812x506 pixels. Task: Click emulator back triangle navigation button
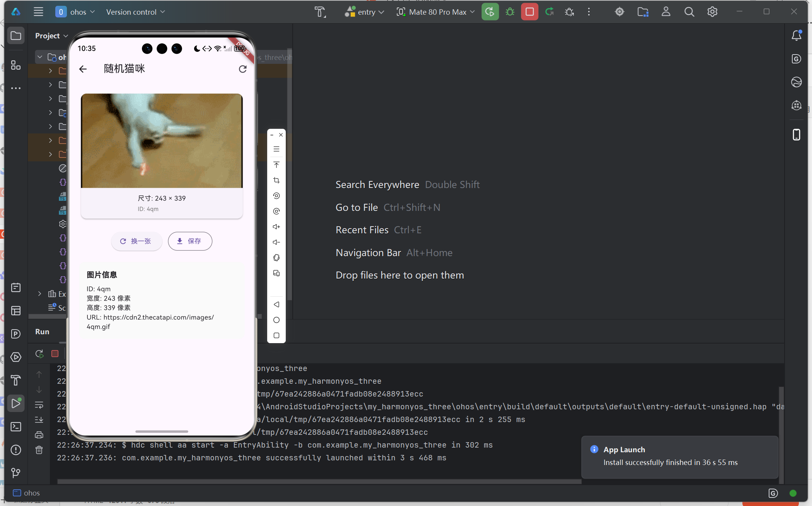click(276, 304)
